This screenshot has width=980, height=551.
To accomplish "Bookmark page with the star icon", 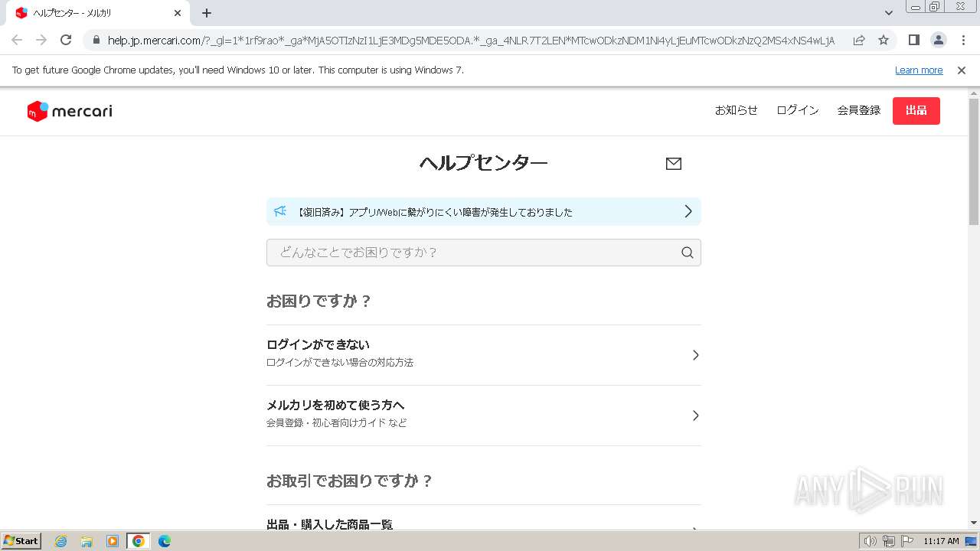I will [x=884, y=40].
